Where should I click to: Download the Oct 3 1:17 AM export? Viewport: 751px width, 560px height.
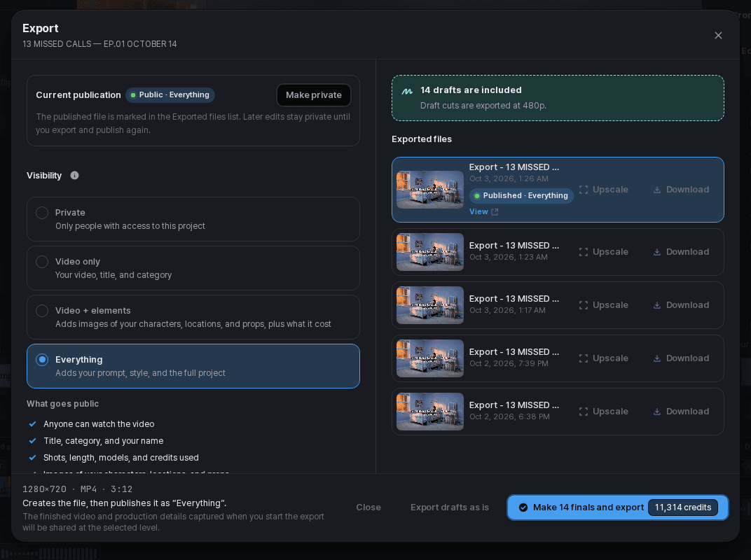coord(681,305)
